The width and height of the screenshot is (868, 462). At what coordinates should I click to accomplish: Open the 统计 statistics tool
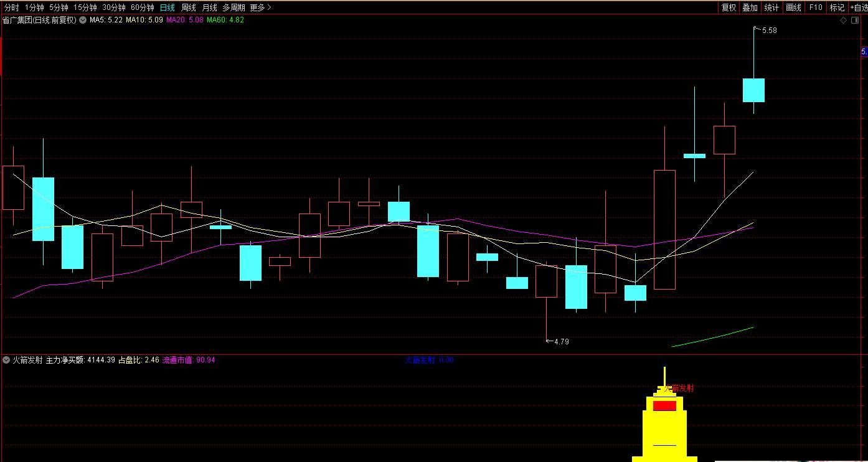pyautogui.click(x=771, y=7)
